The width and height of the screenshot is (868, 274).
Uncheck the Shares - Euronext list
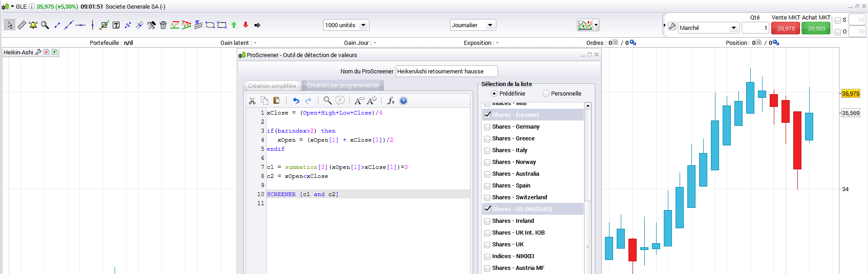pos(487,115)
